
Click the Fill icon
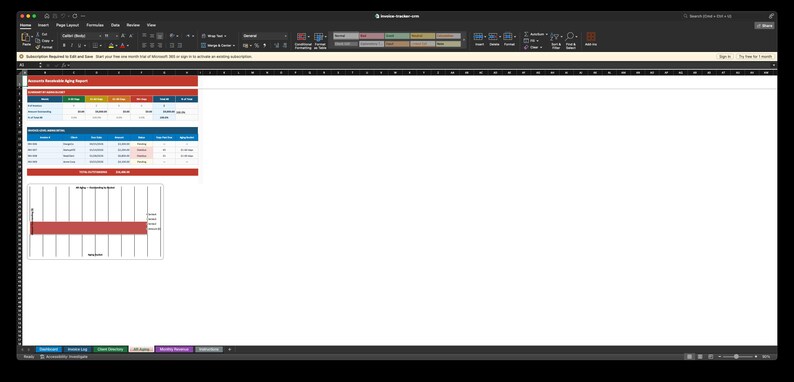pos(526,41)
